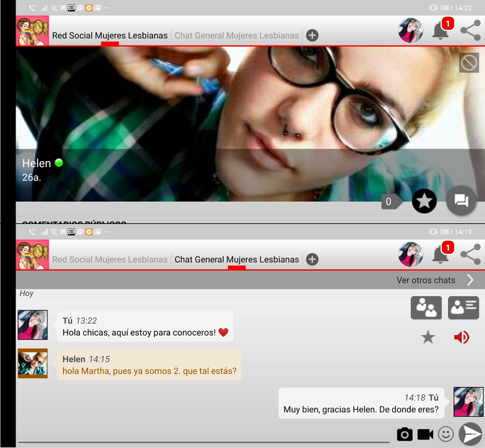
Task: Start private chat with Helen bubble button
Action: tap(461, 201)
